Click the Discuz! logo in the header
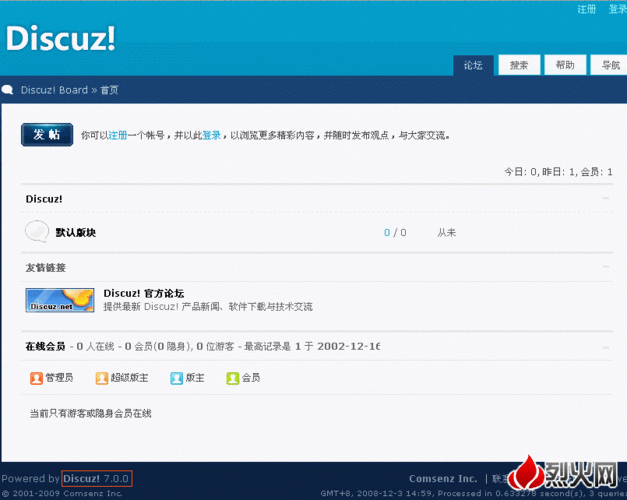The height and width of the screenshot is (500, 627). tap(60, 38)
